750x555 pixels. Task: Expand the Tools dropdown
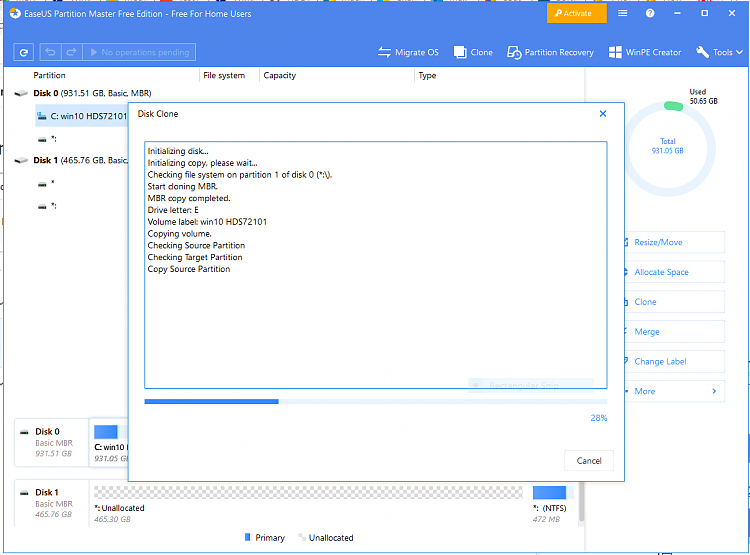tap(719, 52)
